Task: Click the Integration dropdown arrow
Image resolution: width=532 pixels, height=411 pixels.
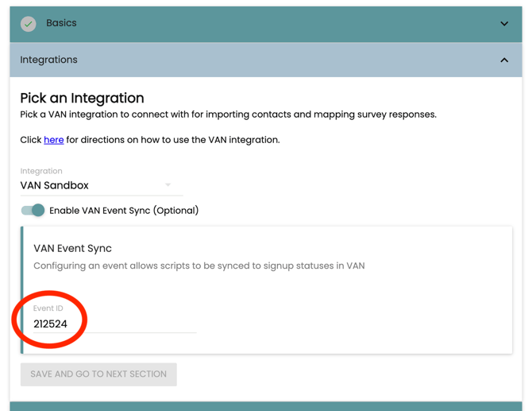Action: pyautogui.click(x=168, y=185)
